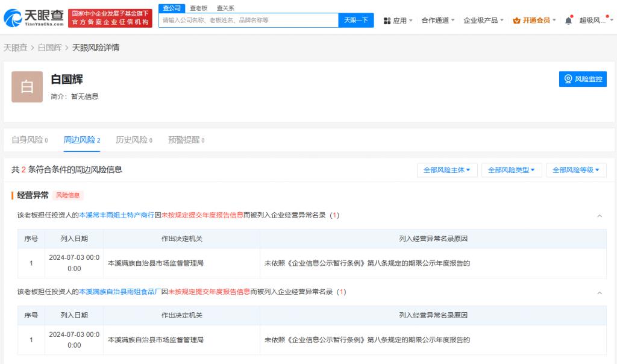Screen dimensions: 617x364
Task: Click the 风险监控 button
Action: pyautogui.click(x=583, y=79)
